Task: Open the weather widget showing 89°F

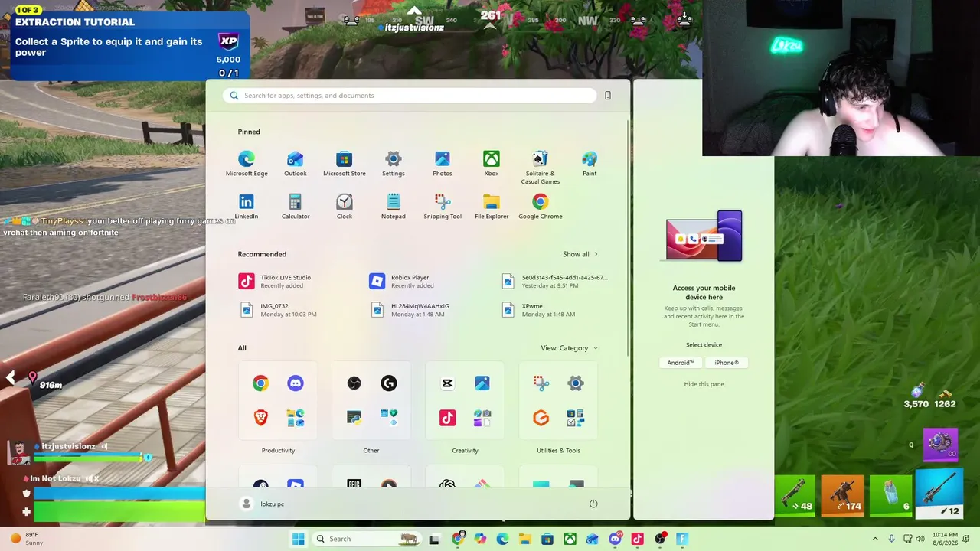Action: click(27, 539)
